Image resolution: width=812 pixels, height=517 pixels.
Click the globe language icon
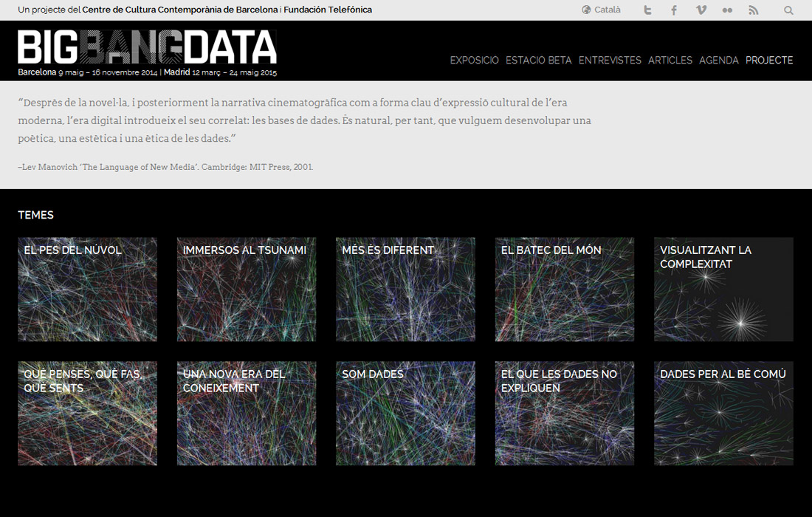pyautogui.click(x=586, y=10)
